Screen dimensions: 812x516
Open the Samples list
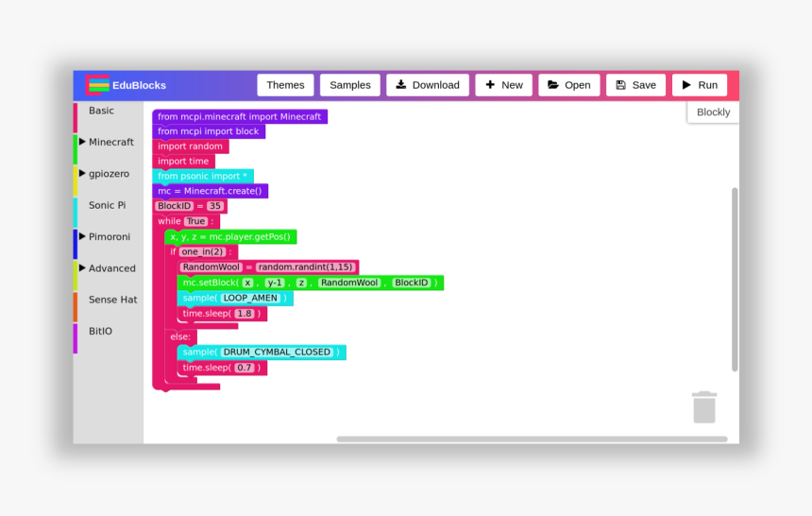(x=350, y=85)
